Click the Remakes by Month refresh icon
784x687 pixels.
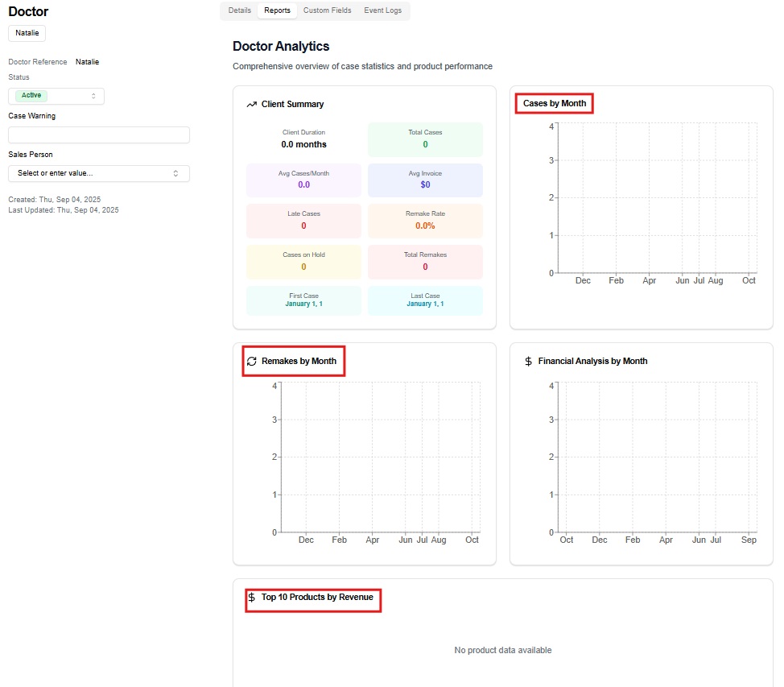tap(252, 362)
